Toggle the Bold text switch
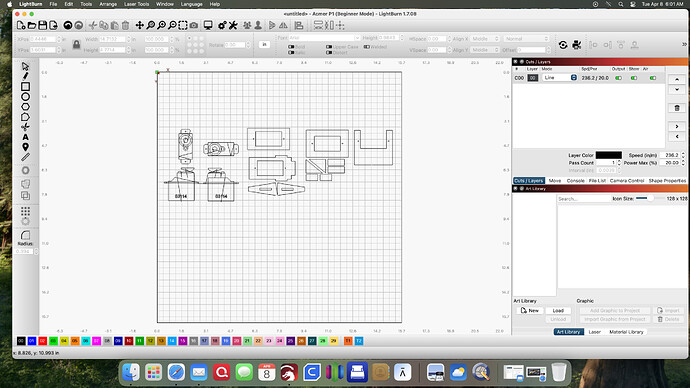The image size is (690, 388). (291, 47)
